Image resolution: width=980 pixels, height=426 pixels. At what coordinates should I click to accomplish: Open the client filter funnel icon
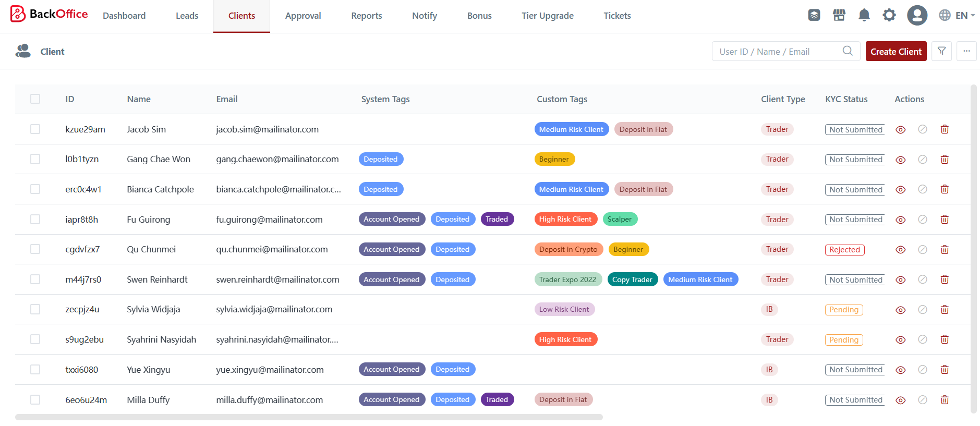941,51
